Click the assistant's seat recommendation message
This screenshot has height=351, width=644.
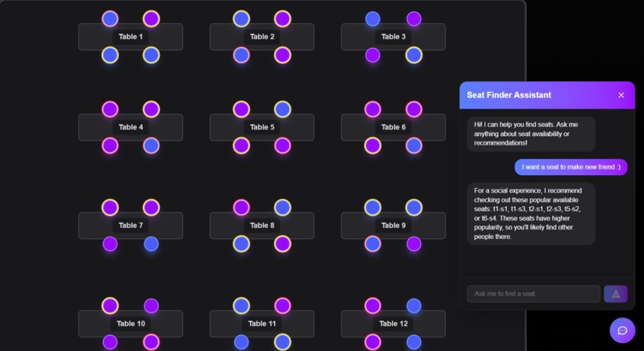(531, 213)
